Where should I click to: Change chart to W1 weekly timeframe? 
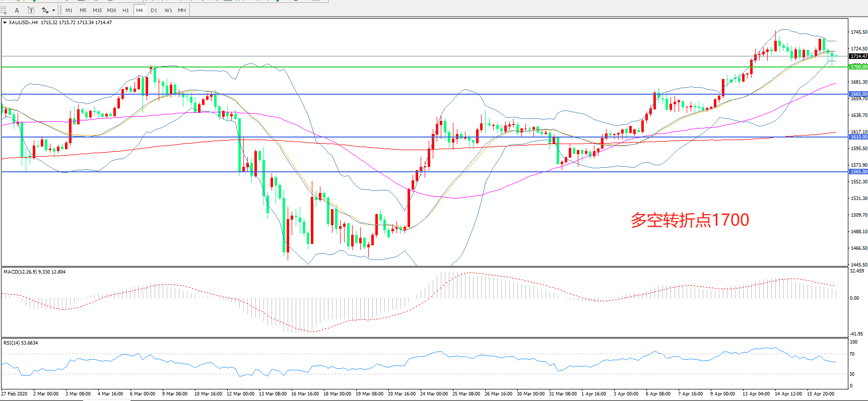click(x=168, y=10)
